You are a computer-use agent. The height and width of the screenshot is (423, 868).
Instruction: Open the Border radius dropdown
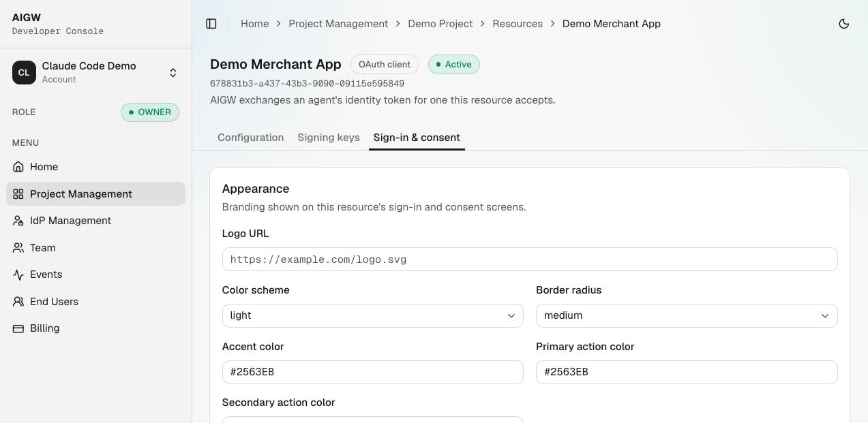(687, 316)
